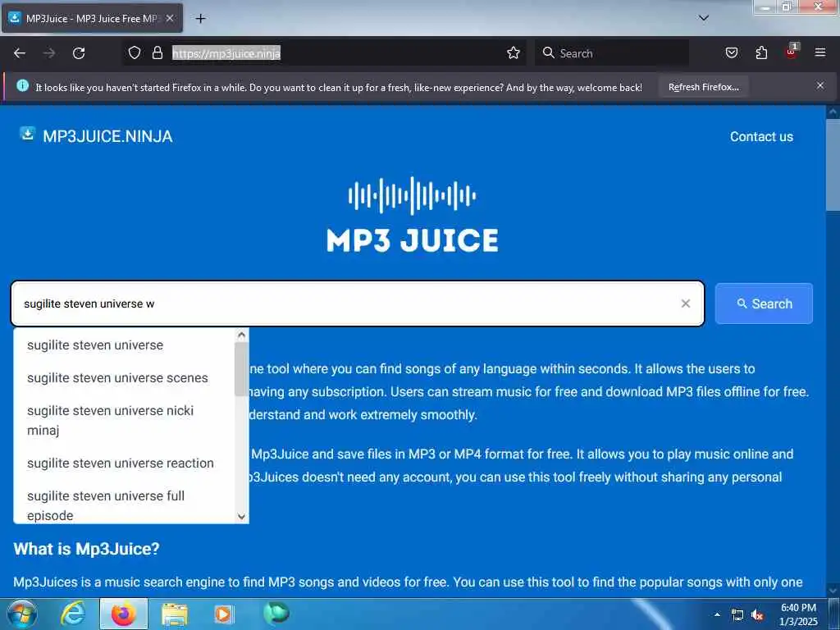Viewport: 840px width, 630px height.
Task: Open the Save to Pocket icon
Action: [x=731, y=52]
